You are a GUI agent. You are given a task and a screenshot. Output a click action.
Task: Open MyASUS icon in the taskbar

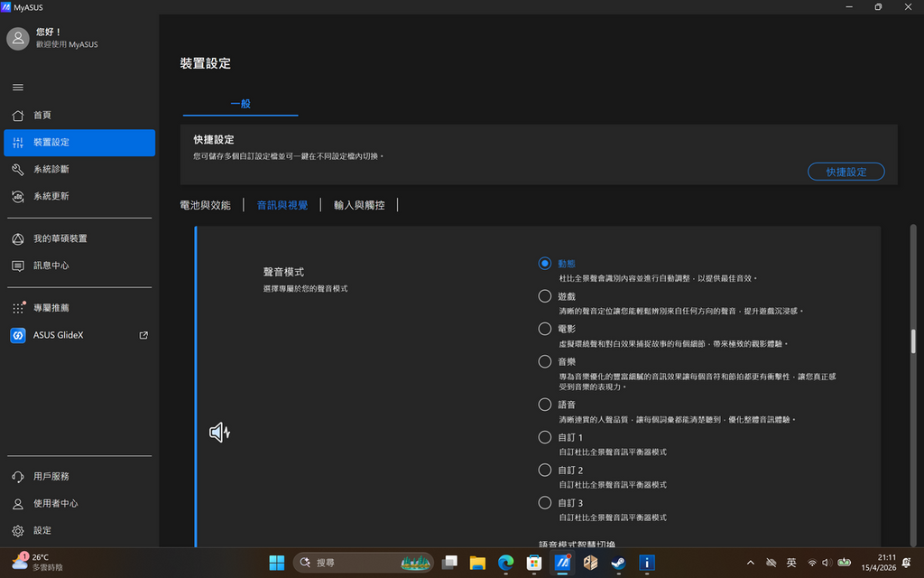point(562,562)
